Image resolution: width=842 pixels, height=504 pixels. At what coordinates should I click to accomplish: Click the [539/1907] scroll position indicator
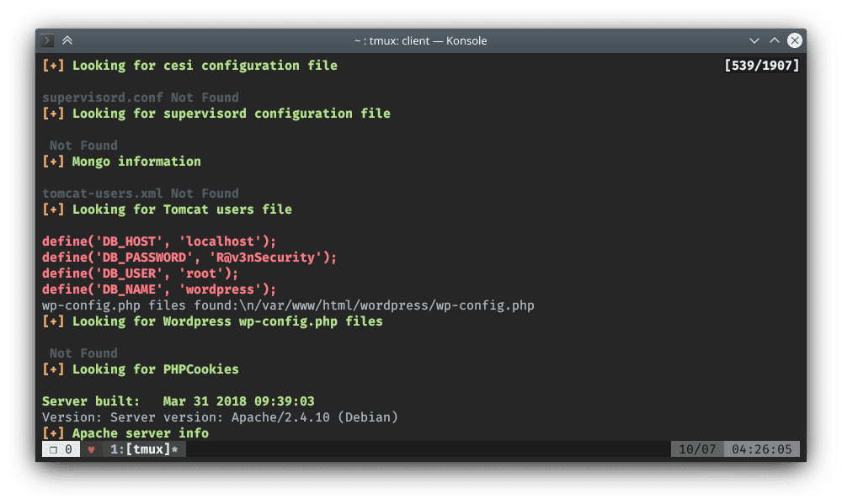(761, 66)
